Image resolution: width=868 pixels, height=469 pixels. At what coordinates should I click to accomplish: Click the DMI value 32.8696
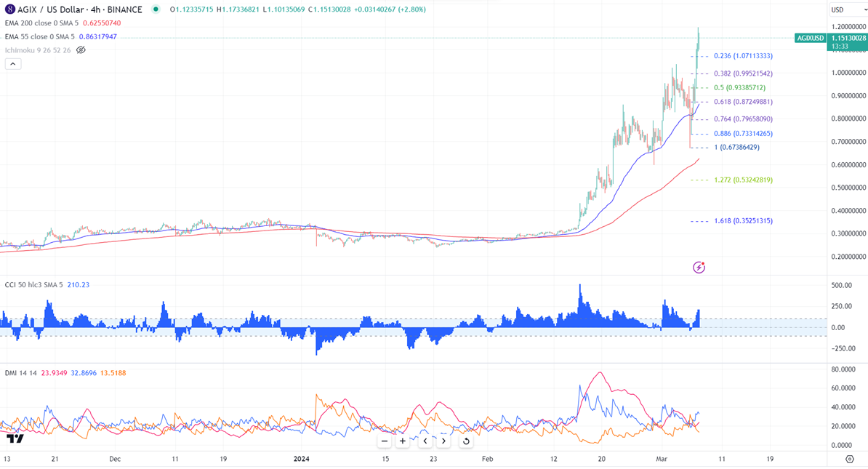coord(84,373)
